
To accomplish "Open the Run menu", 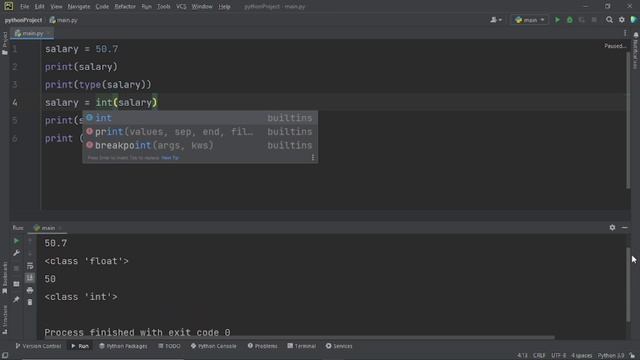I will 147,7.
